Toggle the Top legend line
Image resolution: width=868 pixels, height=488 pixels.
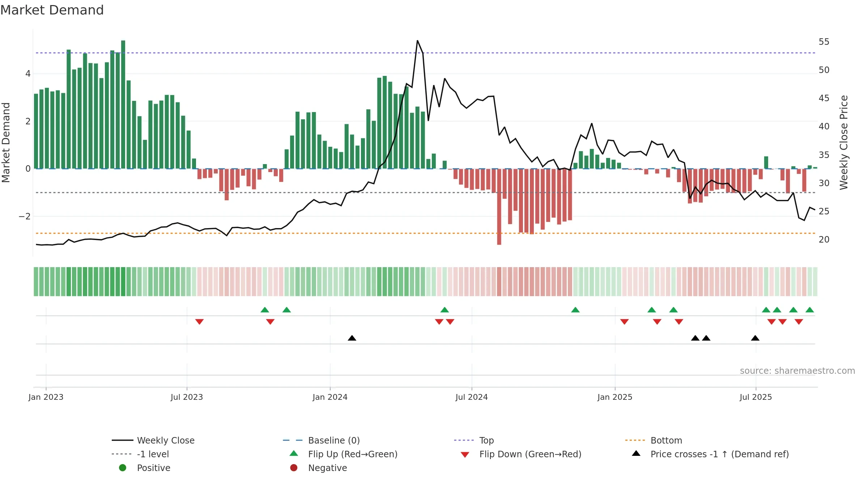coord(474,440)
